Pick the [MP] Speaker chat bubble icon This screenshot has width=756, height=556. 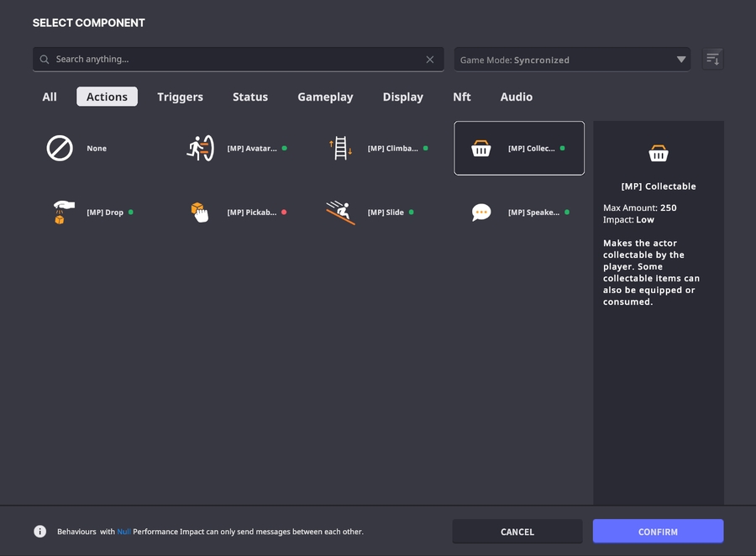pos(481,212)
